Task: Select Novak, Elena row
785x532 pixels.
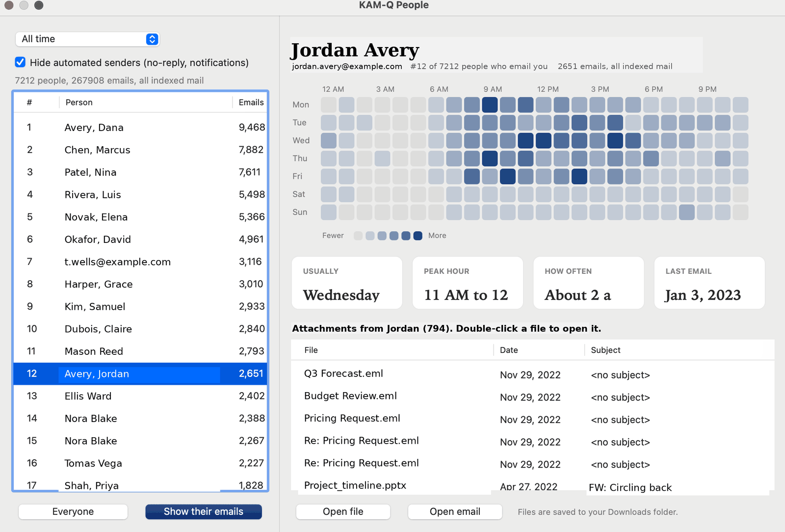Action: pyautogui.click(x=140, y=217)
